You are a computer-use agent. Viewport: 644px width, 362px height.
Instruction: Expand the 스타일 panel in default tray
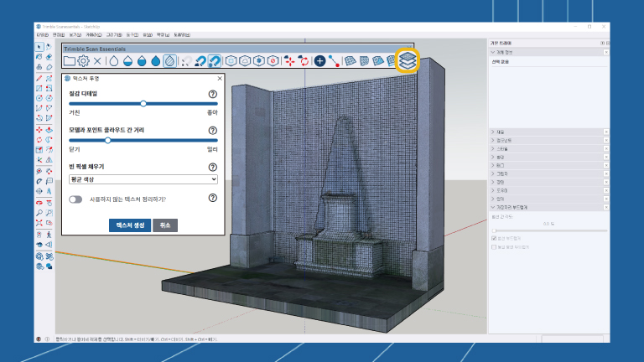tap(503, 147)
